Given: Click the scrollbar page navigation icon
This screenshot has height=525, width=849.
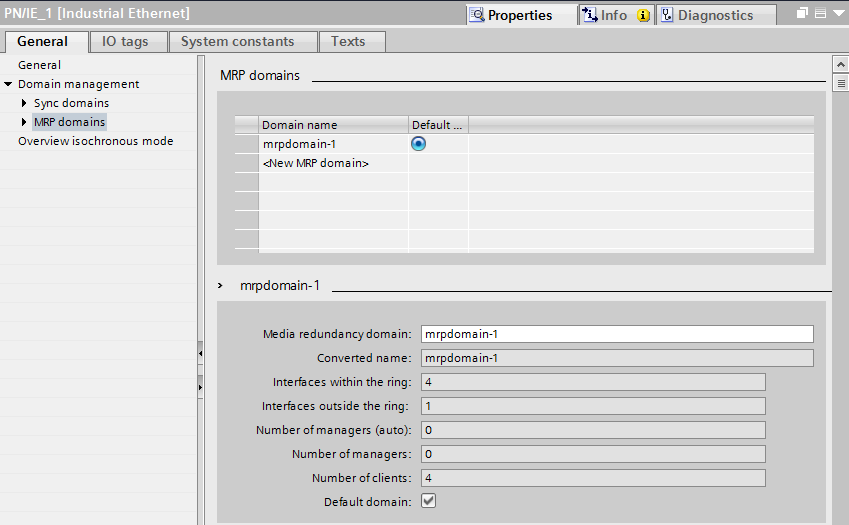Looking at the screenshot, I should click(x=840, y=85).
